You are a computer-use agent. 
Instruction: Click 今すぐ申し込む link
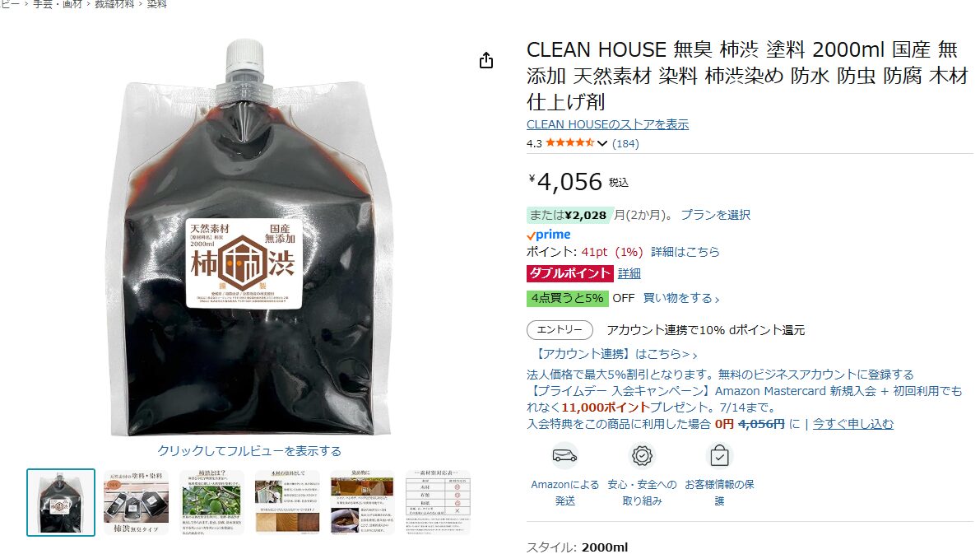[852, 424]
